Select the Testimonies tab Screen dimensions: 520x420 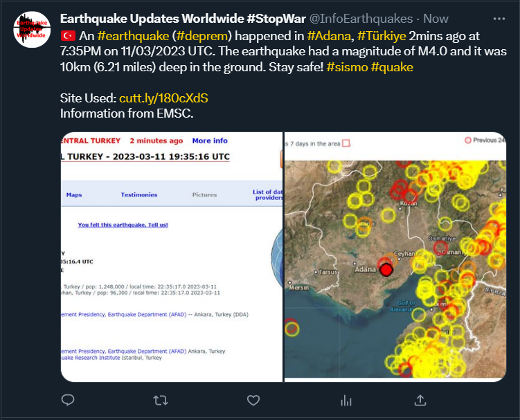click(139, 195)
